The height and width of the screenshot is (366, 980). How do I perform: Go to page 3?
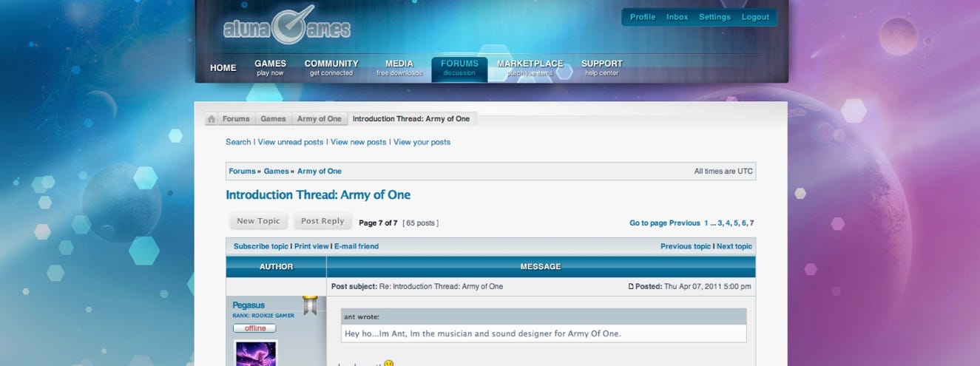pos(720,223)
